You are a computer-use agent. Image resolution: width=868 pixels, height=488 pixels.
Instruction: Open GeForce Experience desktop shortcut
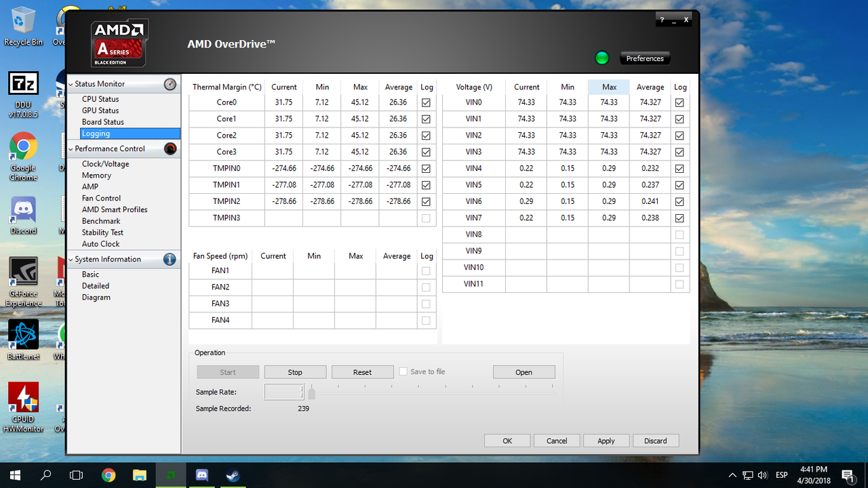24,282
